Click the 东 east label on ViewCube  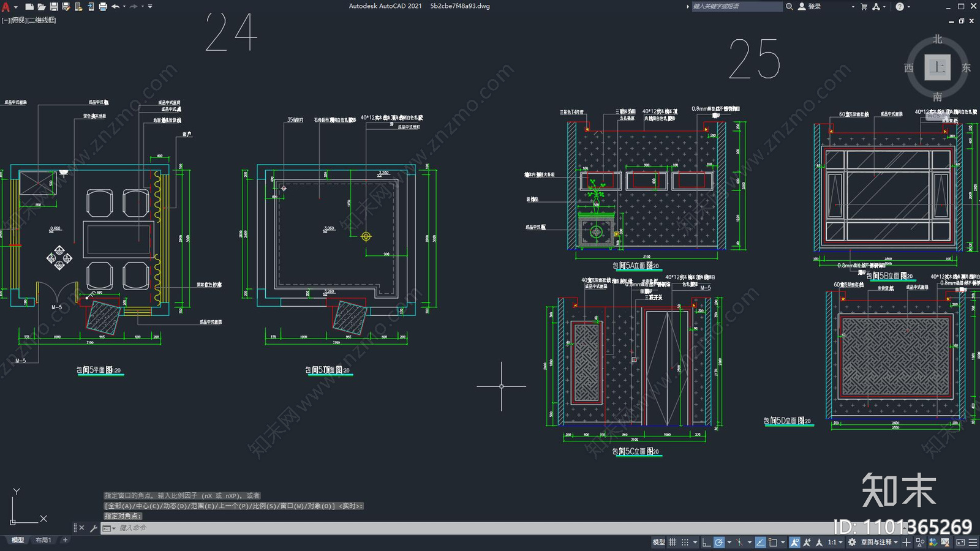(x=966, y=68)
